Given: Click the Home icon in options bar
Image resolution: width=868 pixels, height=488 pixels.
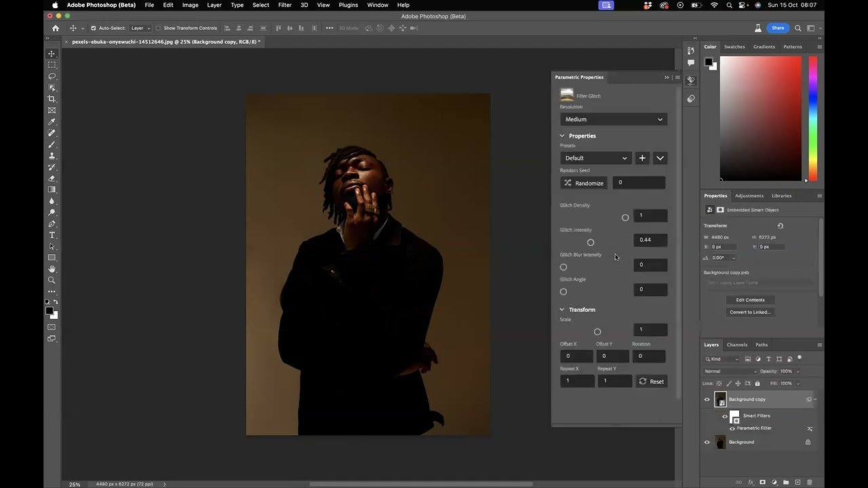Looking at the screenshot, I should (56, 28).
